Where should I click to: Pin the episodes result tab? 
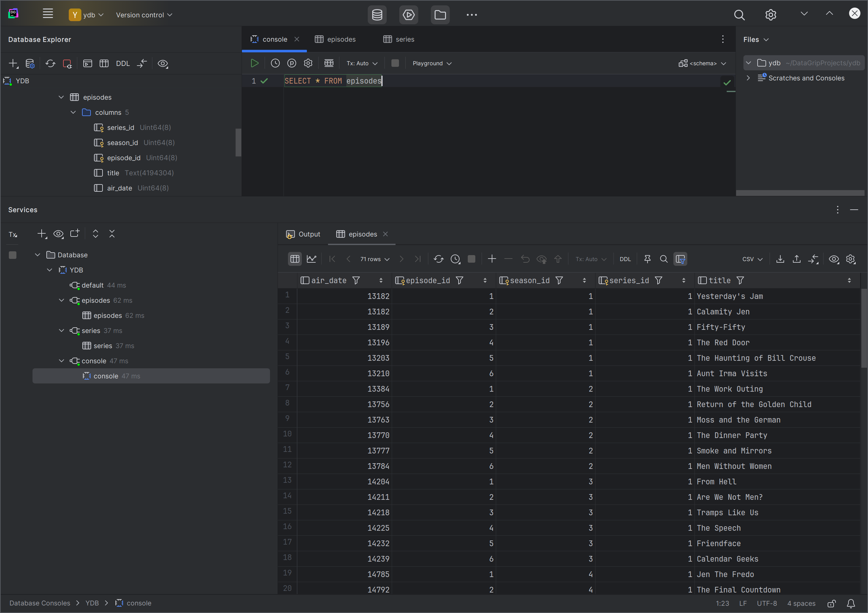coord(647,259)
